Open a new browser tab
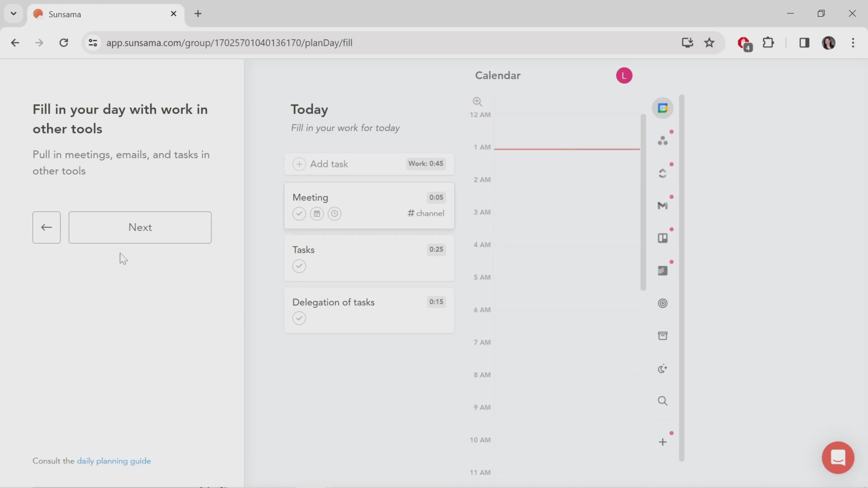 [198, 14]
